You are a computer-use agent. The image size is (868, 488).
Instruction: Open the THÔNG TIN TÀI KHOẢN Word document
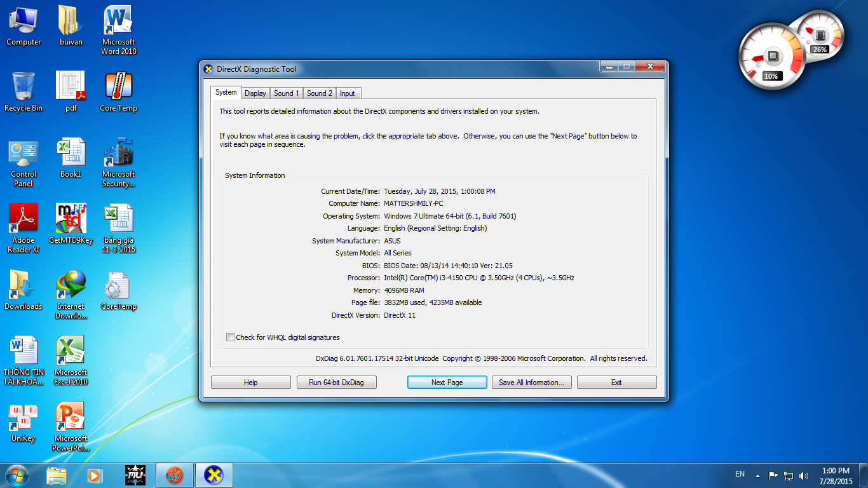click(x=24, y=361)
